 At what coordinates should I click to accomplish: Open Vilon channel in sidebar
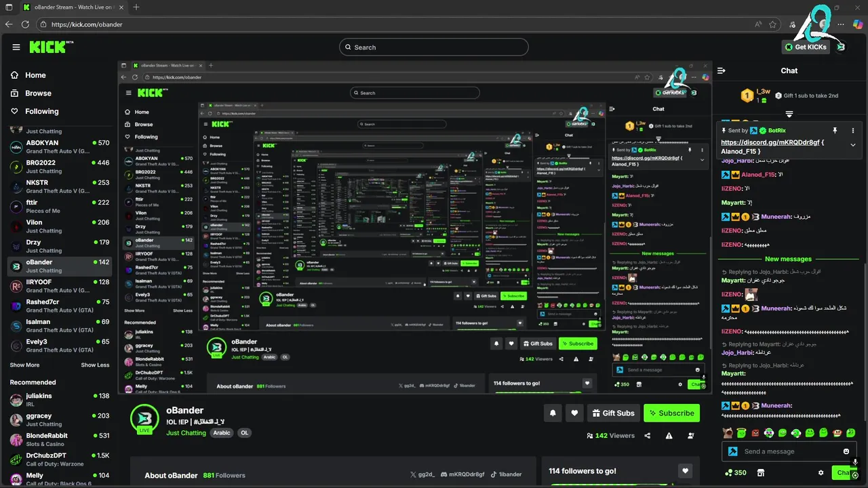(60, 226)
